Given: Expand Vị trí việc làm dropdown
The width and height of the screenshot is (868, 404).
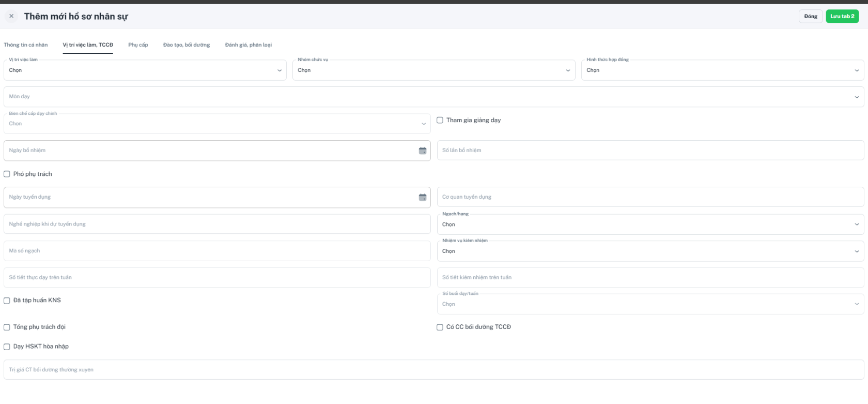Looking at the screenshot, I should 145,70.
